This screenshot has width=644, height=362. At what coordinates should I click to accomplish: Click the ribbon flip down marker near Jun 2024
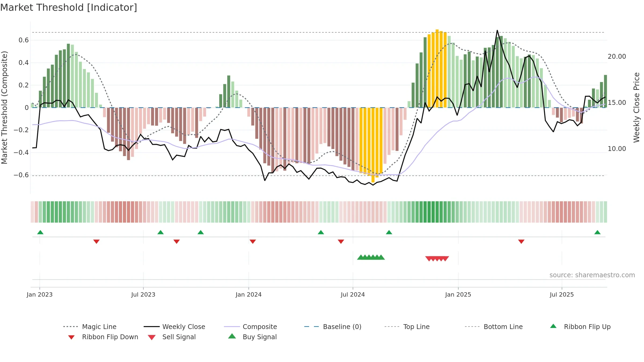point(341,242)
